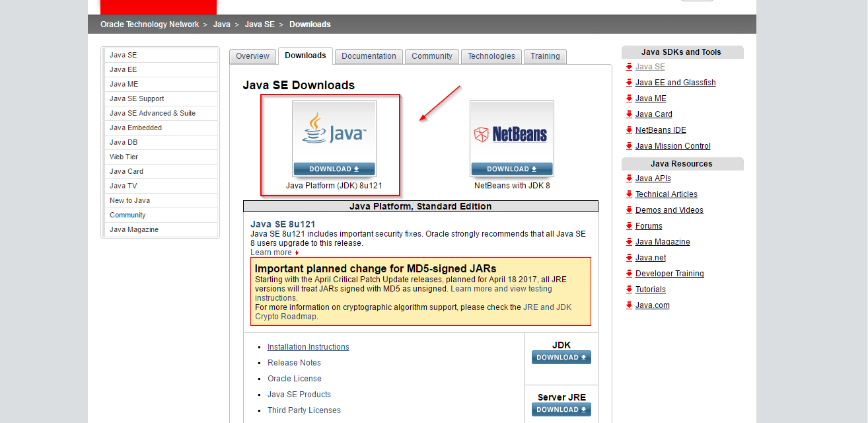Click the Java Mission Control link

673,146
